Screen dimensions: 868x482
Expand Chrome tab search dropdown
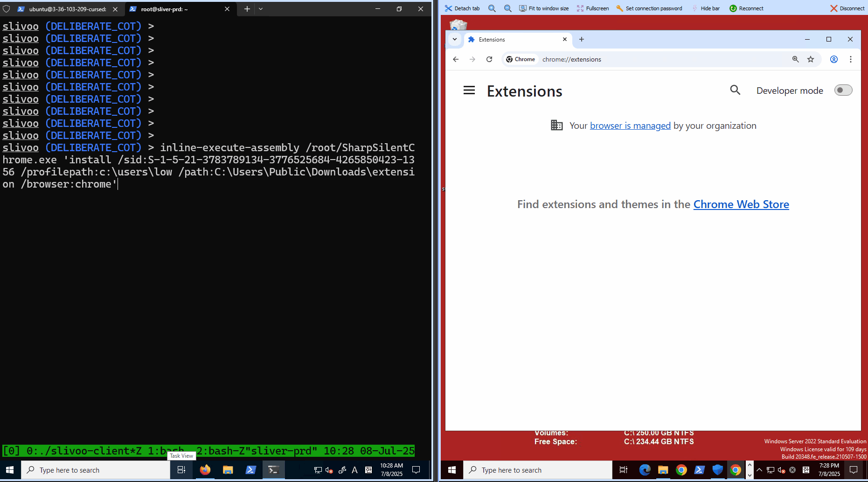click(x=455, y=39)
